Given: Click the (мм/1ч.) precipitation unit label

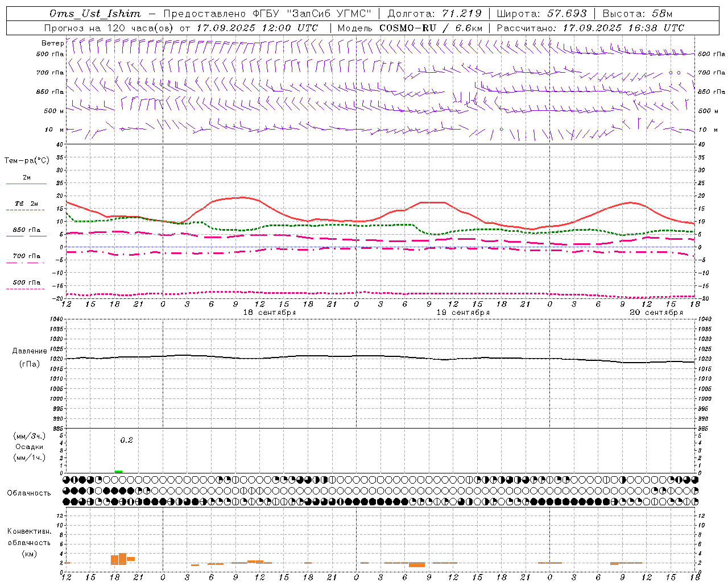Looking at the screenshot, I should click(30, 458).
